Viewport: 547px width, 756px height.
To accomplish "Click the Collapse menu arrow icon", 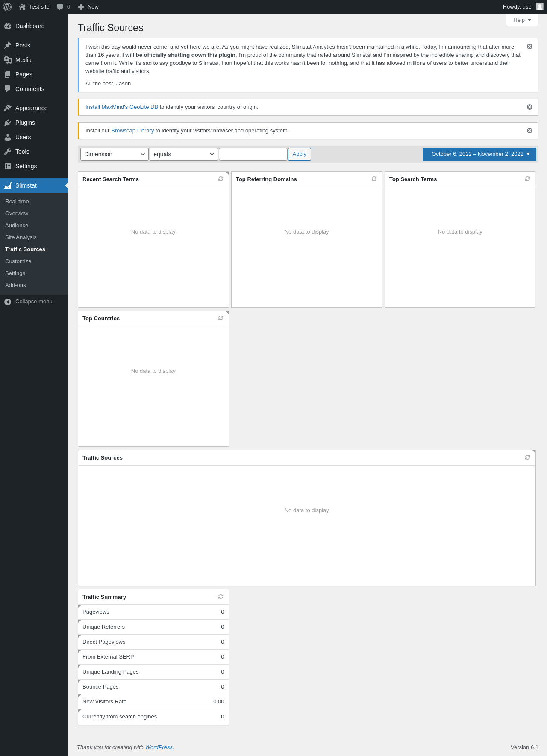I will (8, 302).
